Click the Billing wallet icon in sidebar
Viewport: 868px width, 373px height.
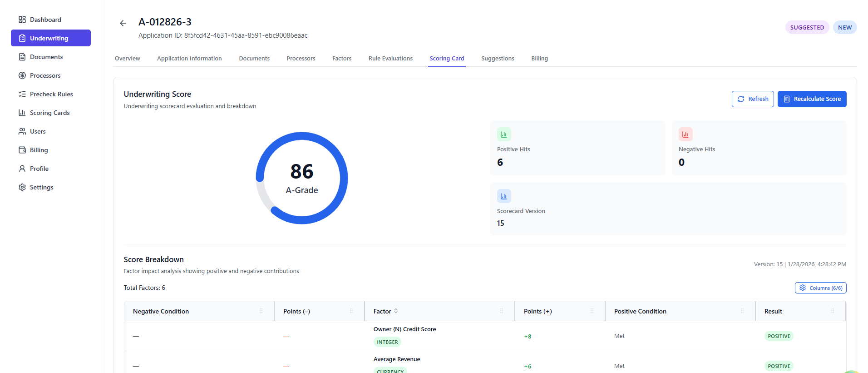tap(22, 150)
